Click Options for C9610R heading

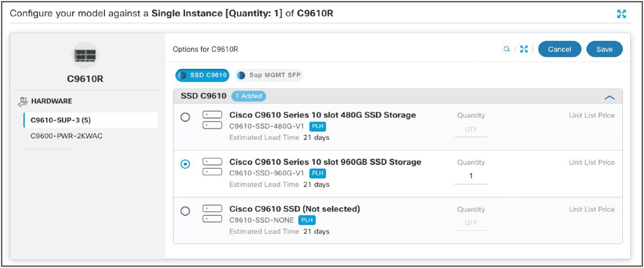coord(205,49)
